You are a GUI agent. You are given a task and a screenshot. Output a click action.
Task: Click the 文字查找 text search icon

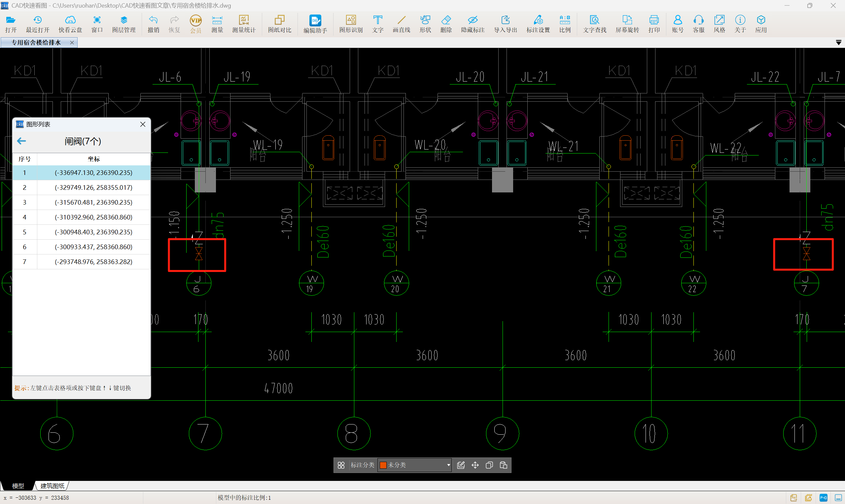tap(594, 24)
